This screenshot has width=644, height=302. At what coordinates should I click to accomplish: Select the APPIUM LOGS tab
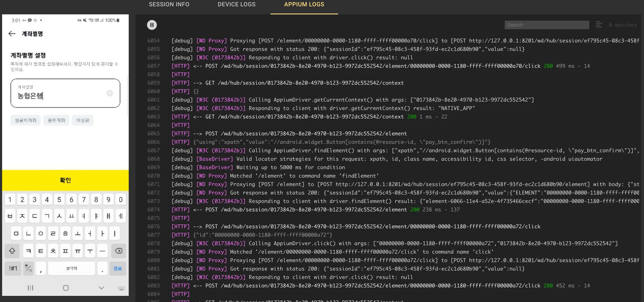click(x=304, y=4)
